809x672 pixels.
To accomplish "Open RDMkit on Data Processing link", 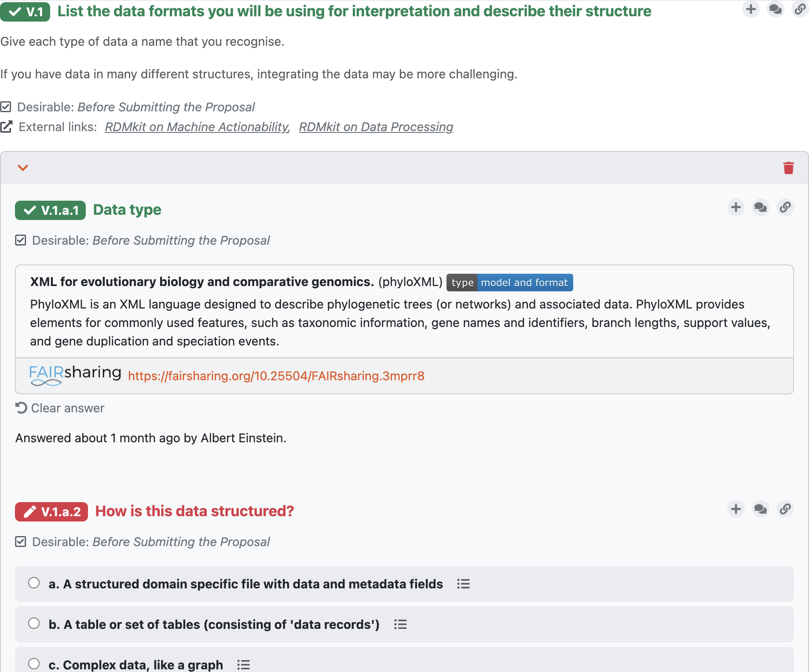I will 376,127.
